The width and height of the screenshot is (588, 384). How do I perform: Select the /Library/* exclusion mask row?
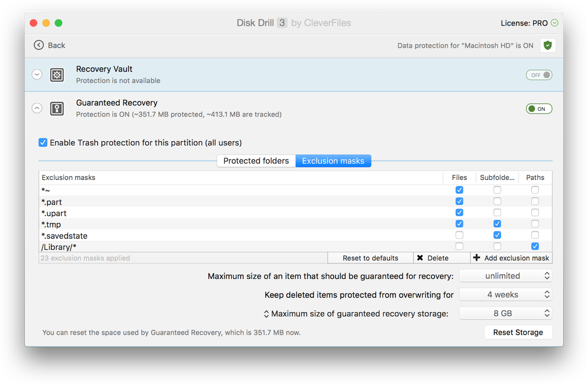click(x=295, y=247)
